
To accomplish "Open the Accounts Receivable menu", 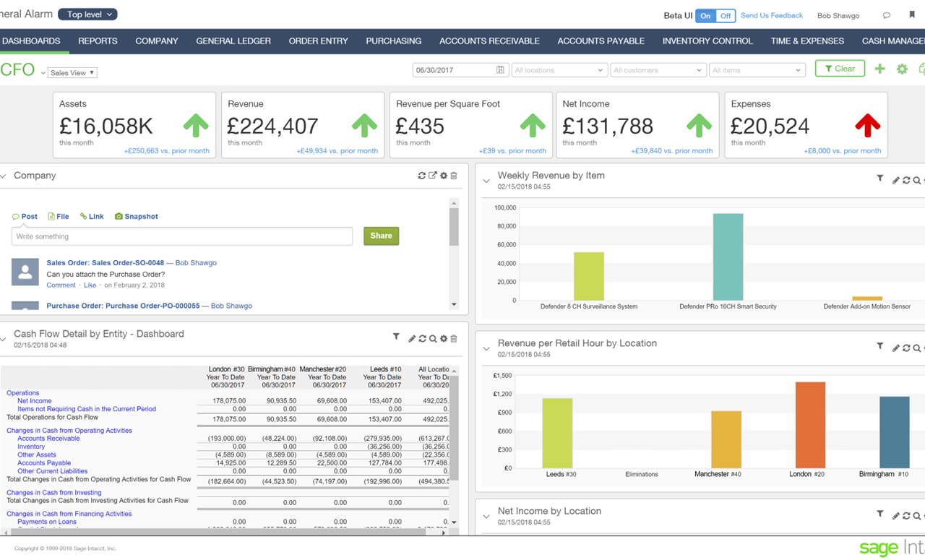I will [490, 41].
